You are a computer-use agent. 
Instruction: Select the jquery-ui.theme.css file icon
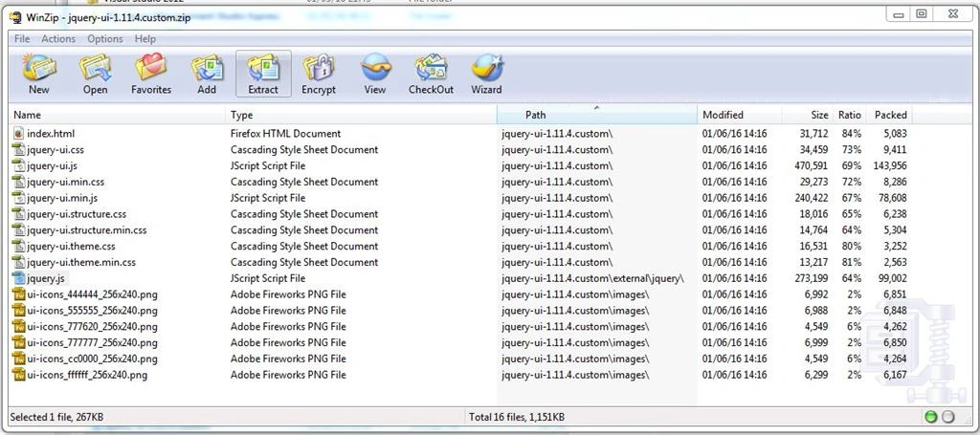tap(18, 246)
